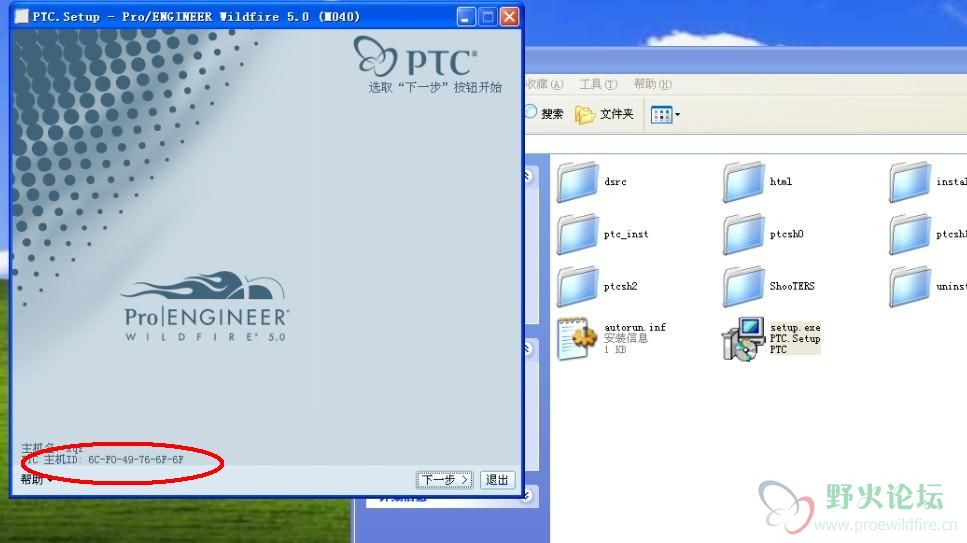This screenshot has height=543, width=967.
Task: Click the host ID text 6C-F0-49-76-6F-6F
Action: tap(136, 460)
